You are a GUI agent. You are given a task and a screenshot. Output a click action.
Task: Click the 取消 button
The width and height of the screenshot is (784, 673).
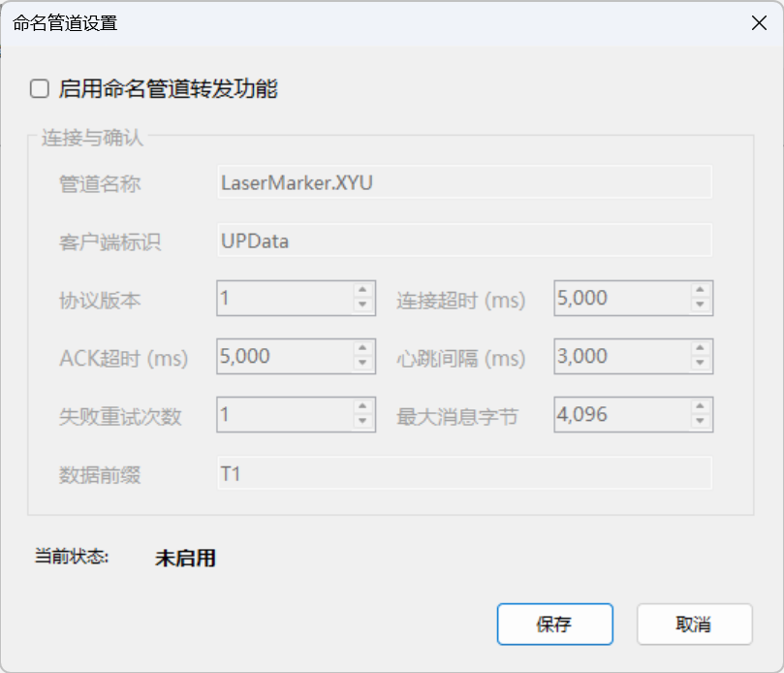click(x=695, y=624)
